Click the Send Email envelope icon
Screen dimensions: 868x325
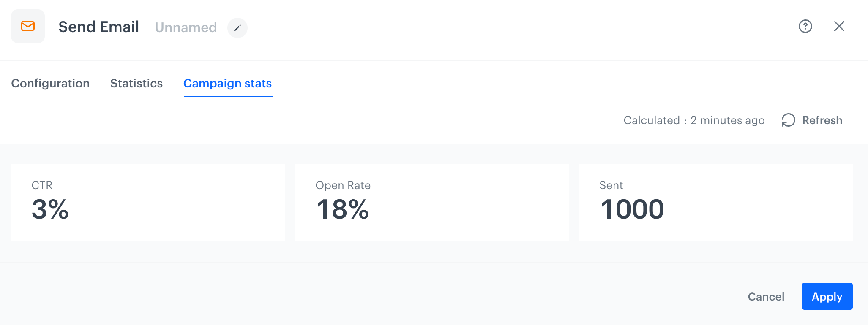28,26
